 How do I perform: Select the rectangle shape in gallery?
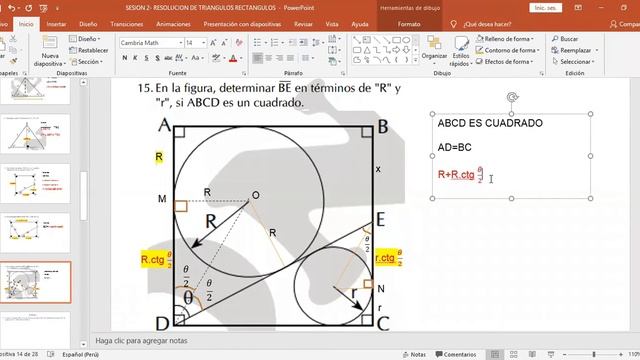click(396, 40)
